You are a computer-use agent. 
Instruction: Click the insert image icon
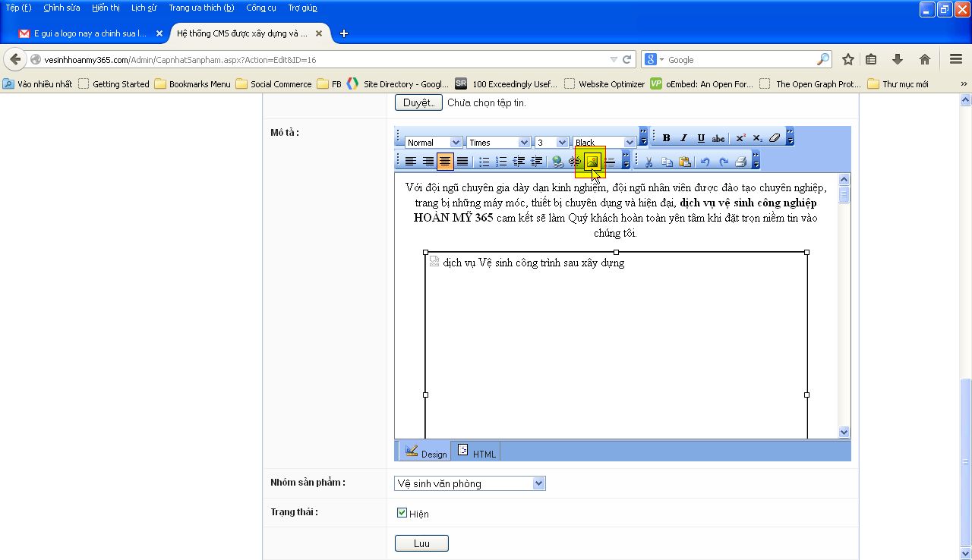point(592,162)
